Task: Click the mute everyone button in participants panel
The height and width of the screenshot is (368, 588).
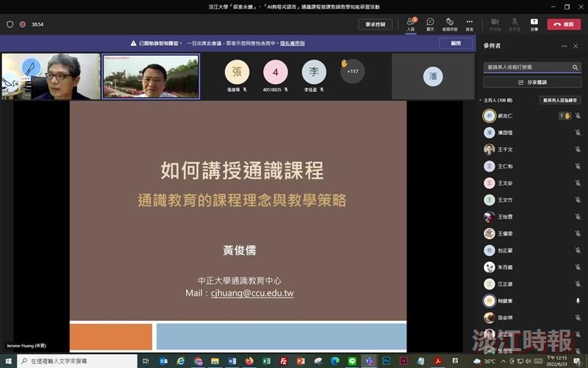Action: 560,100
